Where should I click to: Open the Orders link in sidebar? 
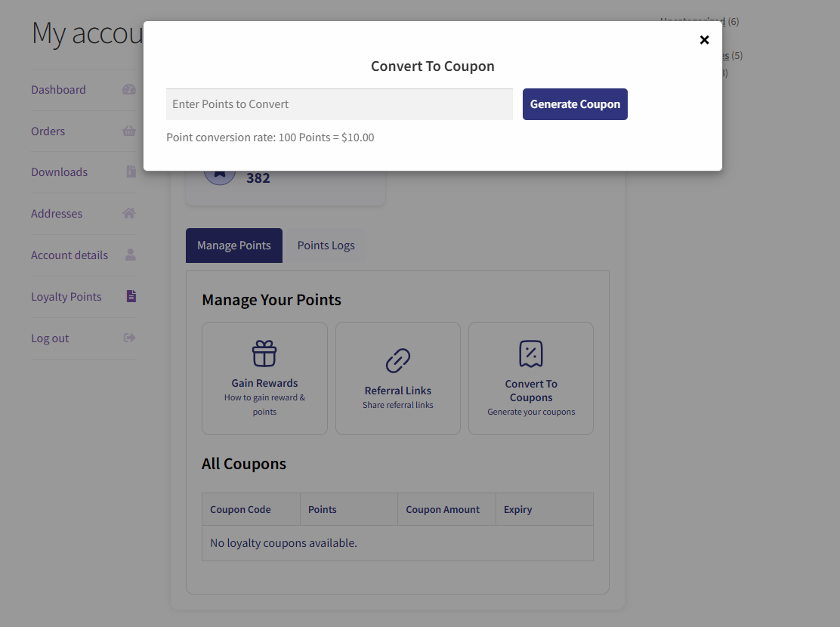pos(48,131)
